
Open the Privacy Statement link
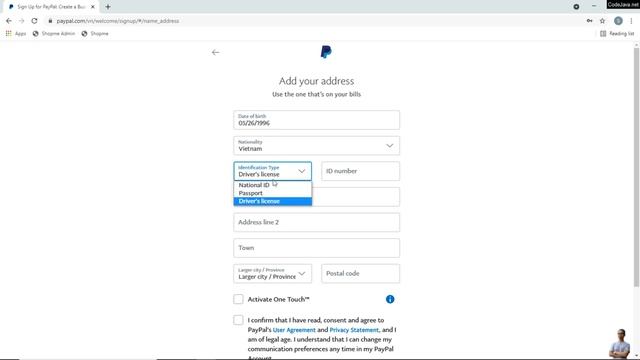(x=354, y=330)
